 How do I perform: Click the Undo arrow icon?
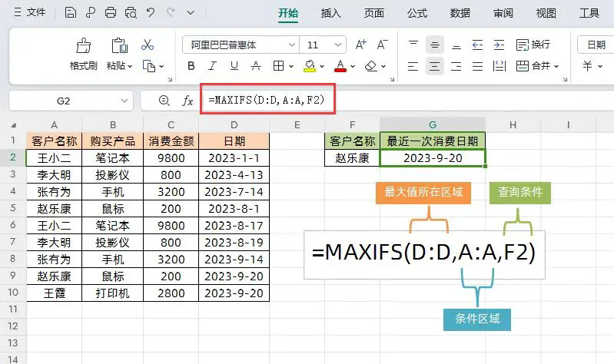(151, 13)
